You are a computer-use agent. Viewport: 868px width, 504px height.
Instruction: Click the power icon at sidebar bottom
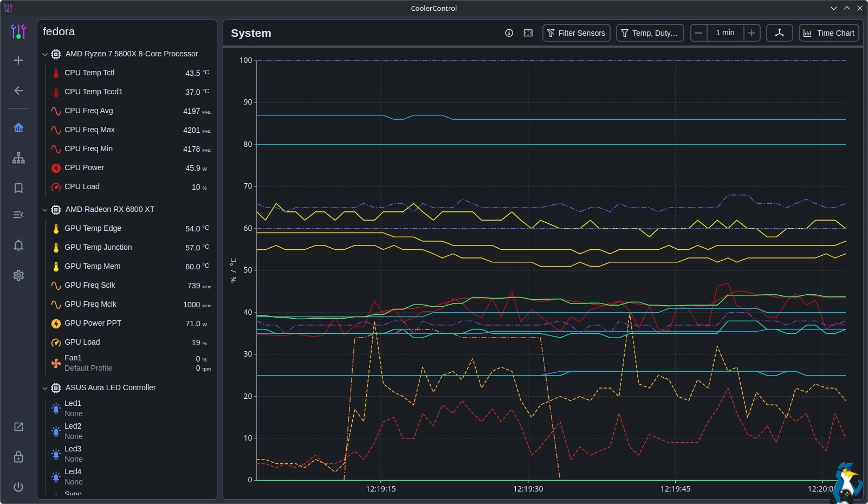click(18, 487)
